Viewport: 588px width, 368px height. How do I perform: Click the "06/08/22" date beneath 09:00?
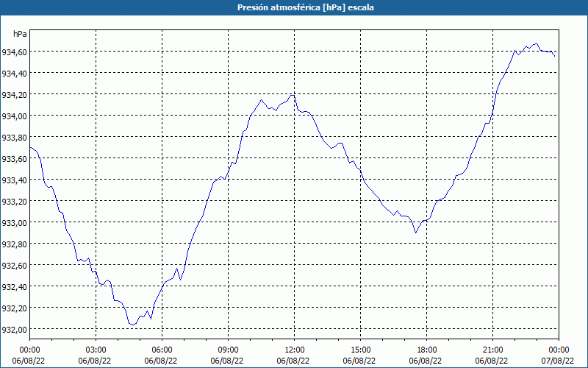tap(227, 361)
